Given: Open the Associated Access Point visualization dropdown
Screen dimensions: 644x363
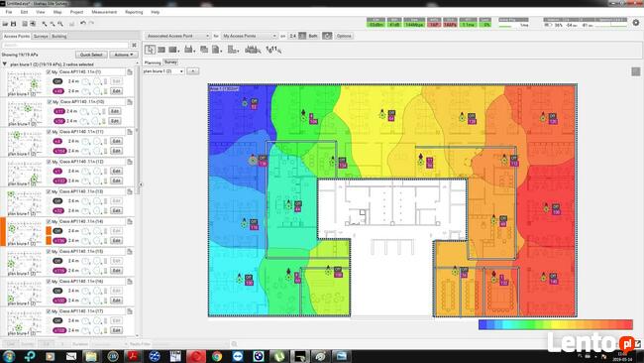Looking at the screenshot, I should pyautogui.click(x=177, y=36).
